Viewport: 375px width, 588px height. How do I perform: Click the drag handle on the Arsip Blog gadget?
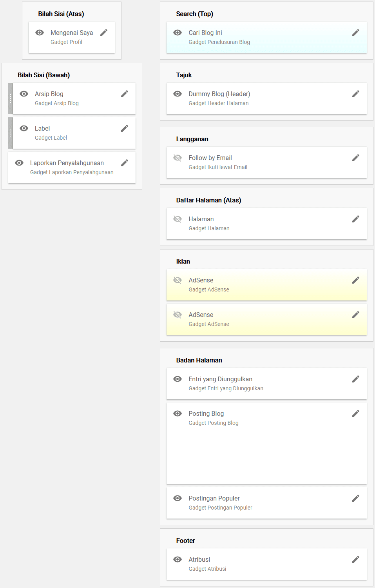11,98
